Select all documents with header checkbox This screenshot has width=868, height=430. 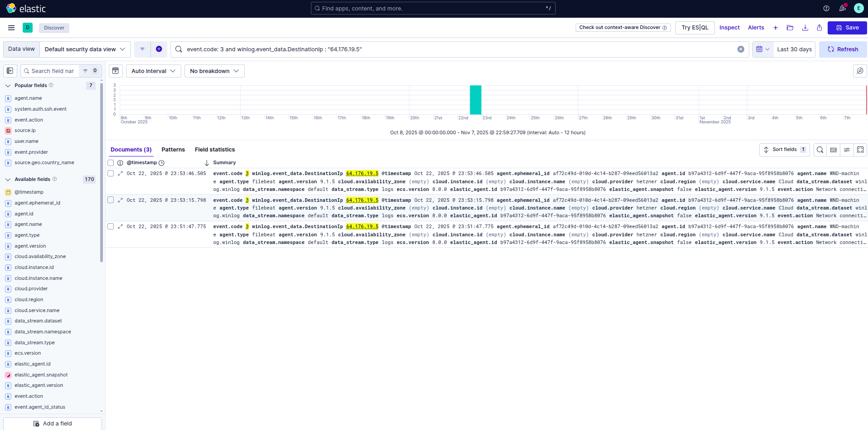110,163
